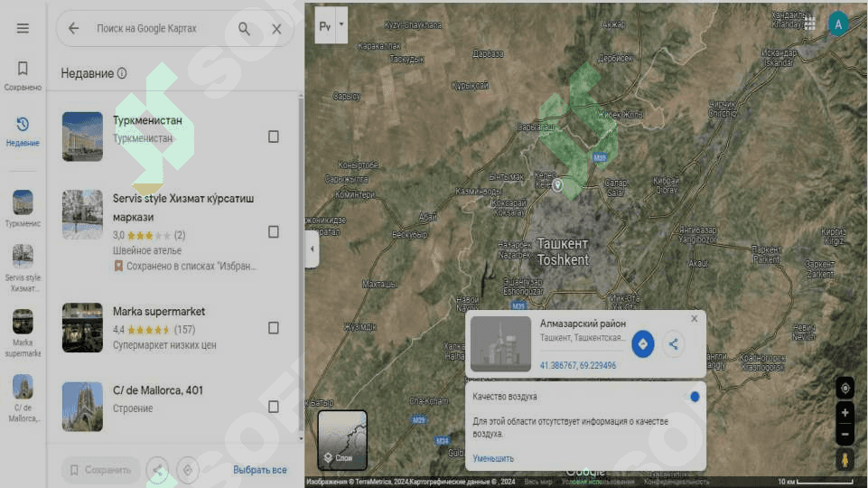868x488 pixels.
Task: Click the magnifier search icon
Action: [x=244, y=28]
